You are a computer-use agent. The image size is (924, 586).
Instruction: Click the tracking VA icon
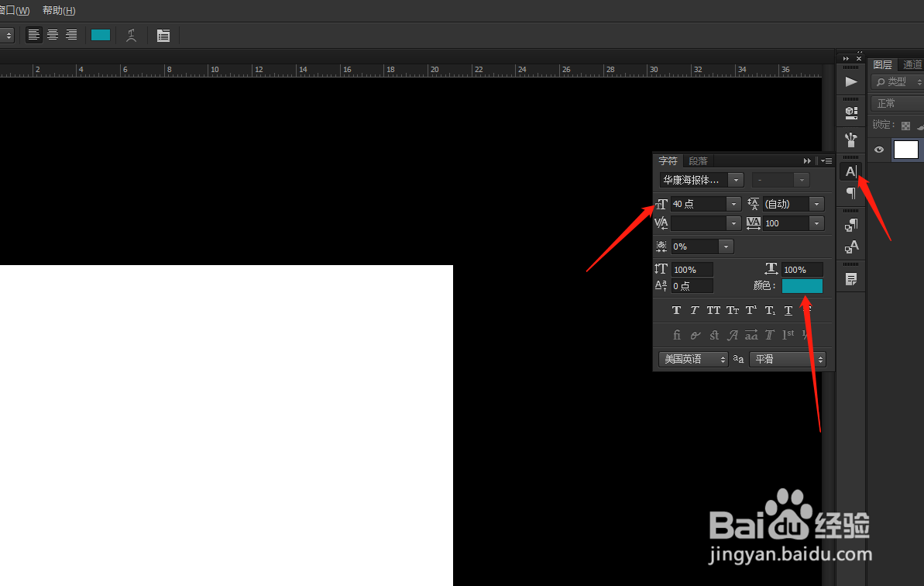click(x=753, y=222)
